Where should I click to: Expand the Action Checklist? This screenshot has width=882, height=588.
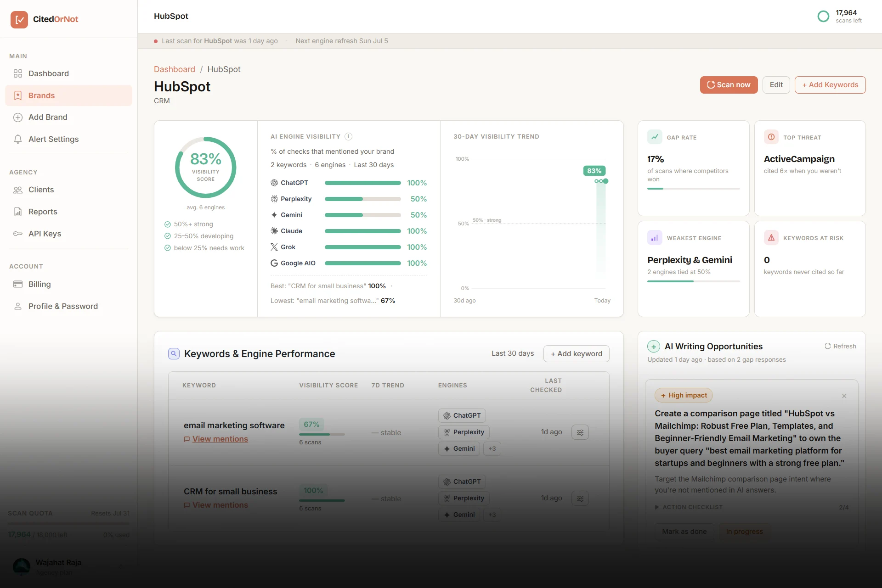click(689, 507)
